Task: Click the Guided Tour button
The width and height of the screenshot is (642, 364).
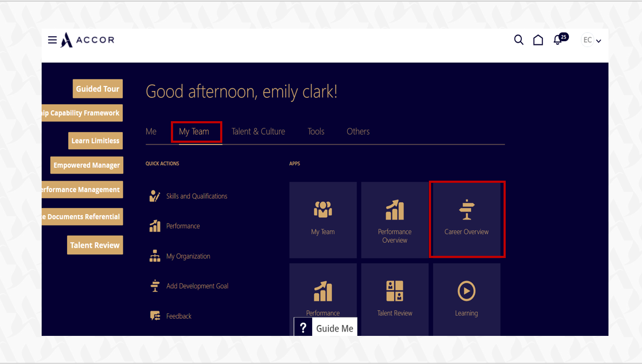Action: click(x=97, y=89)
